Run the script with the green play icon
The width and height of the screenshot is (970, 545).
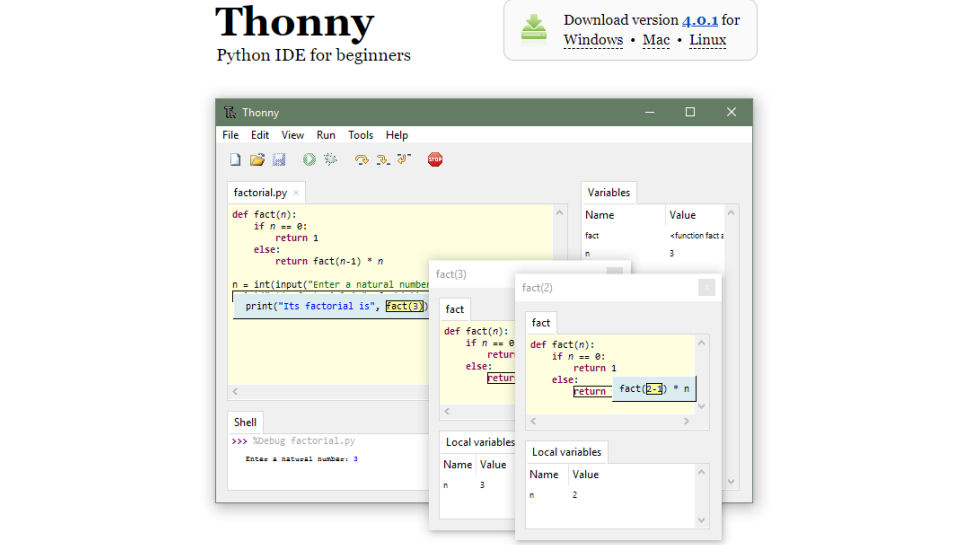[309, 160]
